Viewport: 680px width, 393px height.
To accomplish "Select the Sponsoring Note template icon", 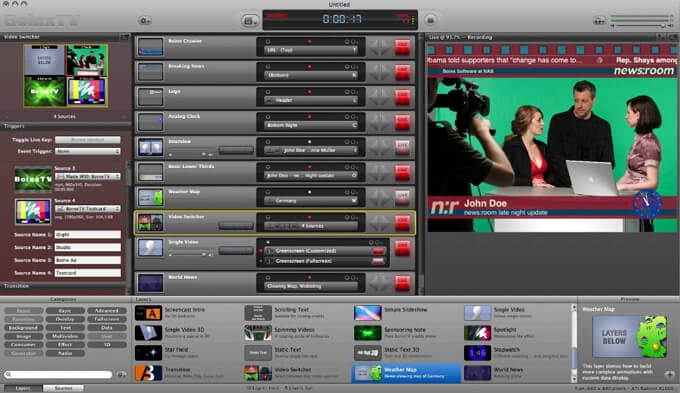I will pyautogui.click(x=368, y=333).
